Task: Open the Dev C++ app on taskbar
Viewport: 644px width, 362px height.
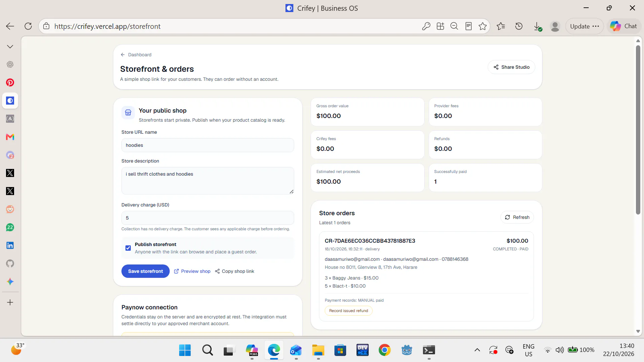Action: pos(362,350)
